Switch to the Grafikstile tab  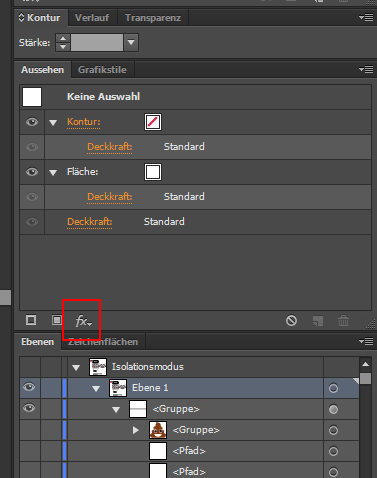coord(102,70)
